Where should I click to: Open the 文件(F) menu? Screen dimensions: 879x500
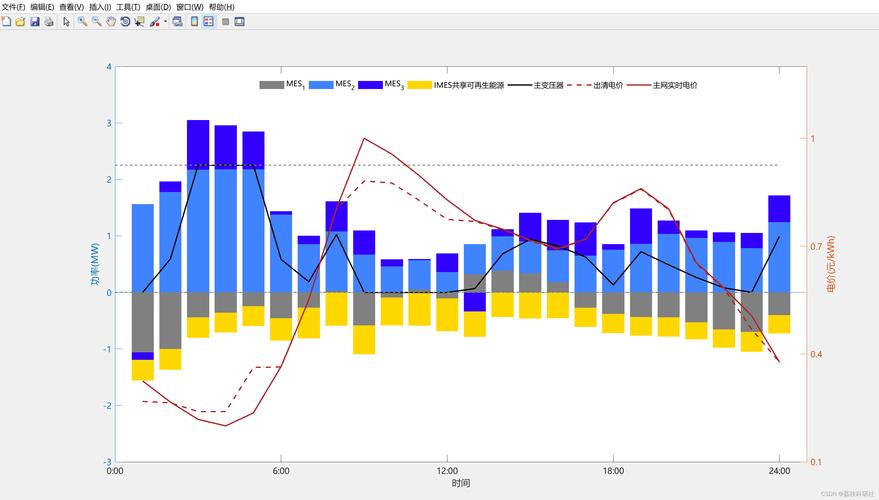click(x=13, y=7)
